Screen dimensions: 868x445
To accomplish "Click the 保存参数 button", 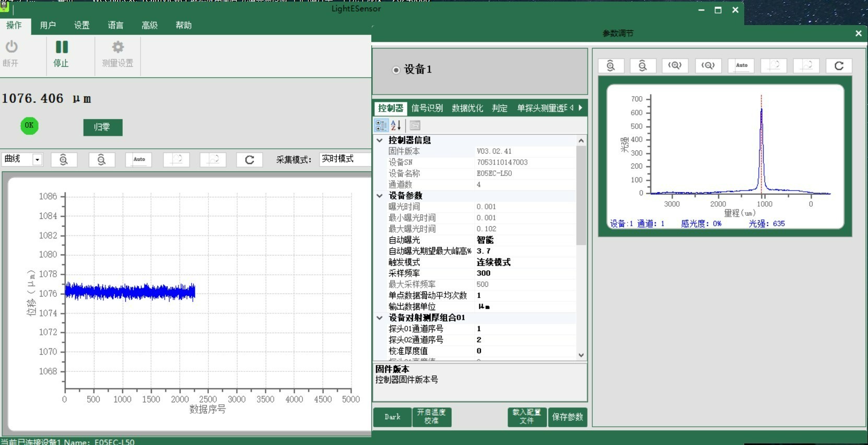I will (568, 417).
